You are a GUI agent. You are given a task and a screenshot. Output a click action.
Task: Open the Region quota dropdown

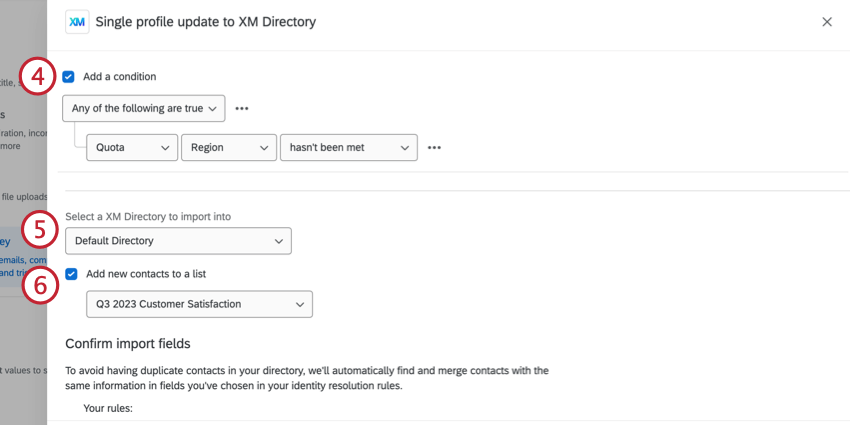pyautogui.click(x=229, y=148)
